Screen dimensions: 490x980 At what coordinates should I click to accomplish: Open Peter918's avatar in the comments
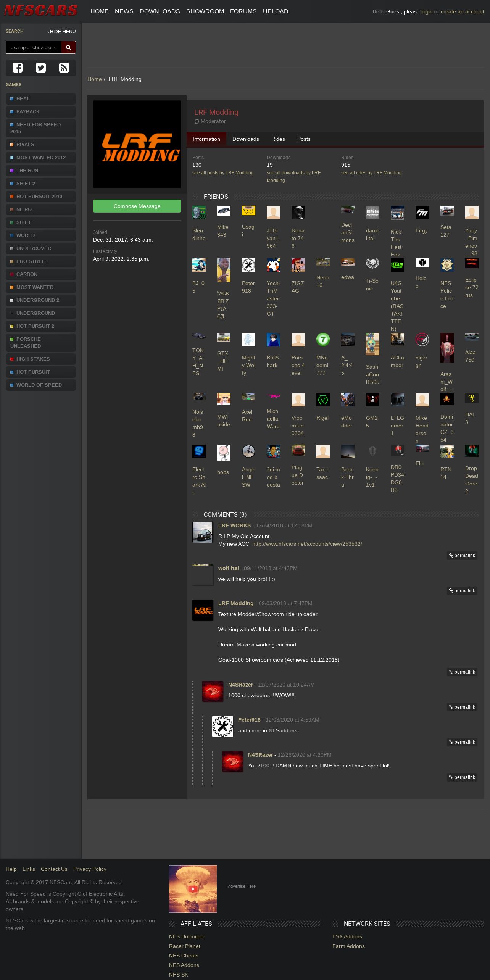pos(222,726)
